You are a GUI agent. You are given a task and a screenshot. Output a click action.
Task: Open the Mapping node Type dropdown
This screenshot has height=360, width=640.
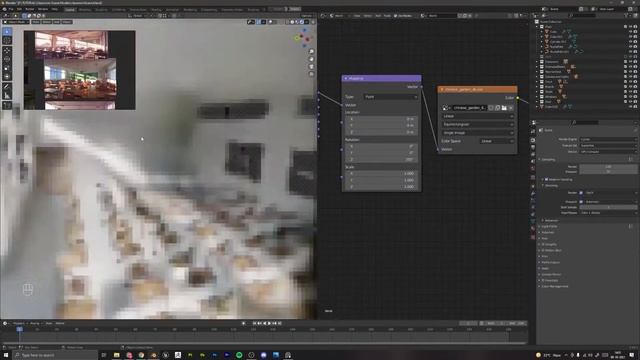(391, 97)
